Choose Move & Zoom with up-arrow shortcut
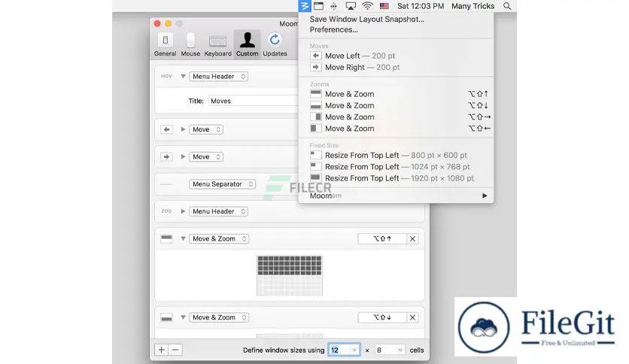629x364 pixels. [396, 94]
